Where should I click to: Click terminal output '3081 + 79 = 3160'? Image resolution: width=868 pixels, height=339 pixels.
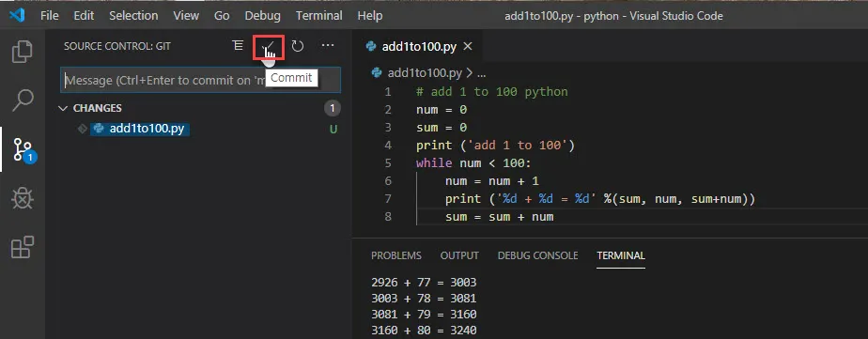click(424, 315)
